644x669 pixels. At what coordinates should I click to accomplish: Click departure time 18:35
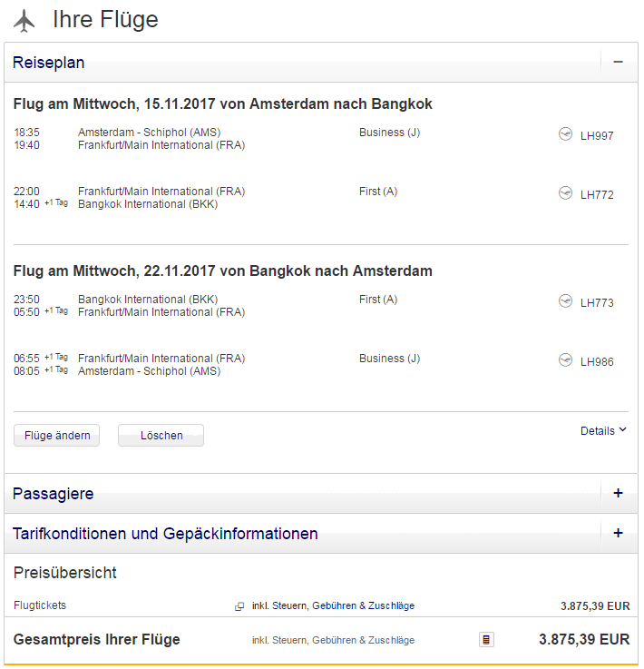pos(26,133)
